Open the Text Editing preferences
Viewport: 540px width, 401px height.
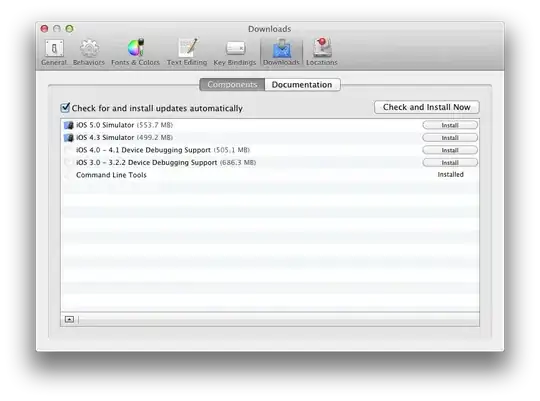point(187,52)
